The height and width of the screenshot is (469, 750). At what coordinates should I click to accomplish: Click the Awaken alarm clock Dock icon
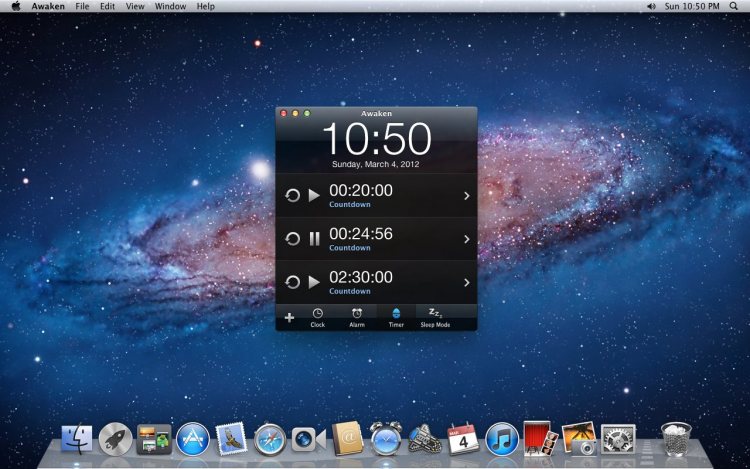coord(386,438)
